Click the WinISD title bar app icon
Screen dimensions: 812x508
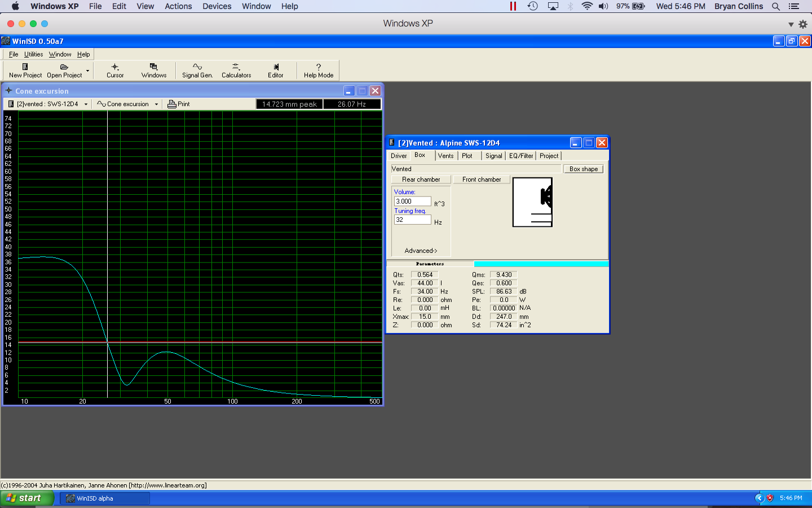click(6, 41)
